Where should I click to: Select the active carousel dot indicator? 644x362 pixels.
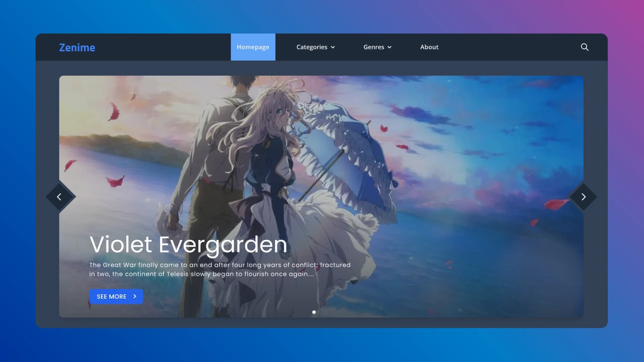pyautogui.click(x=314, y=312)
